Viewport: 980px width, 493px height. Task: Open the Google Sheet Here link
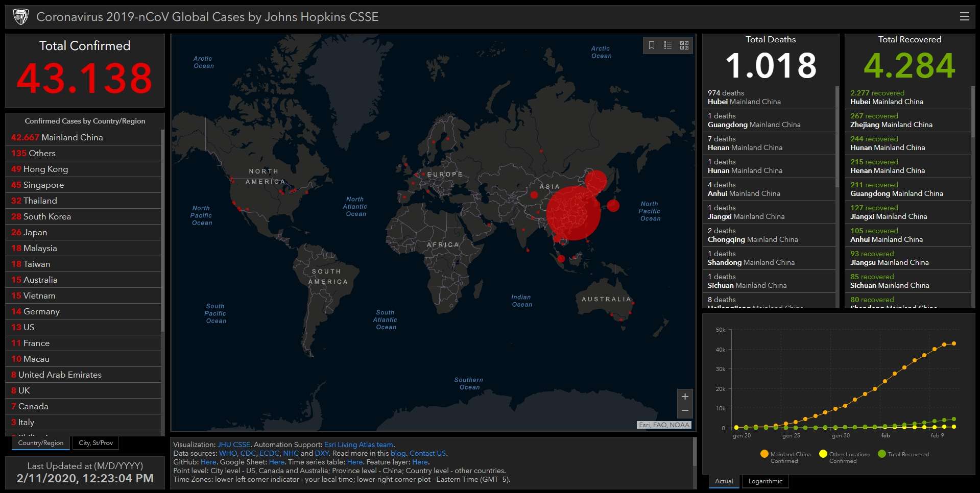point(277,462)
